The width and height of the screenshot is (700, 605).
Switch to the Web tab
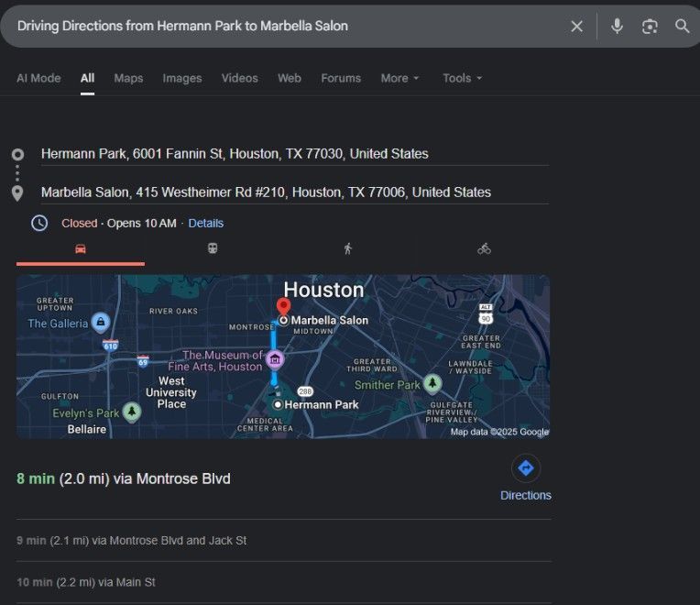click(x=290, y=78)
